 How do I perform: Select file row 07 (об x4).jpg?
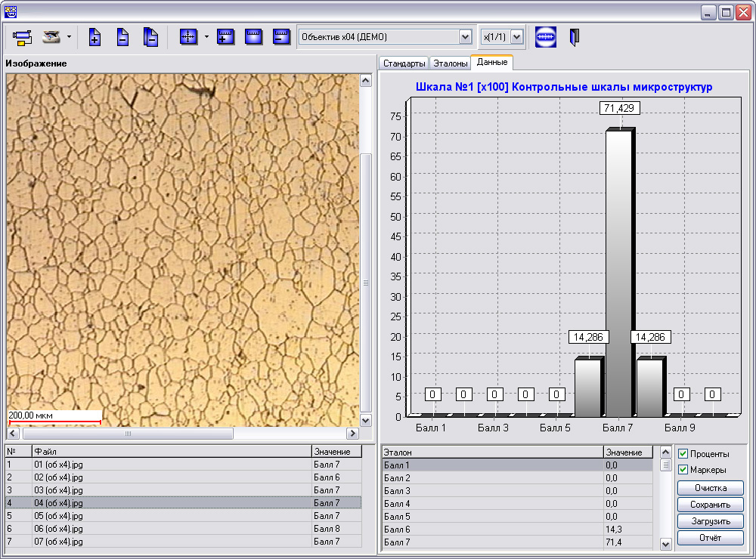click(183, 542)
